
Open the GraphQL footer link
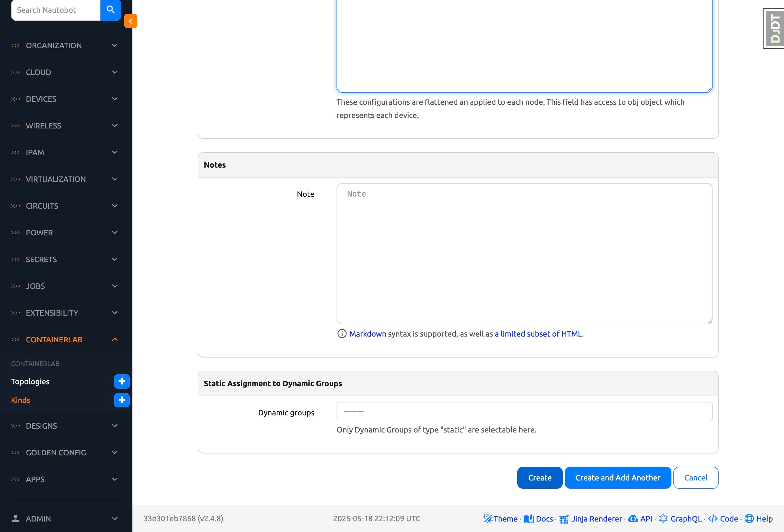(x=681, y=518)
